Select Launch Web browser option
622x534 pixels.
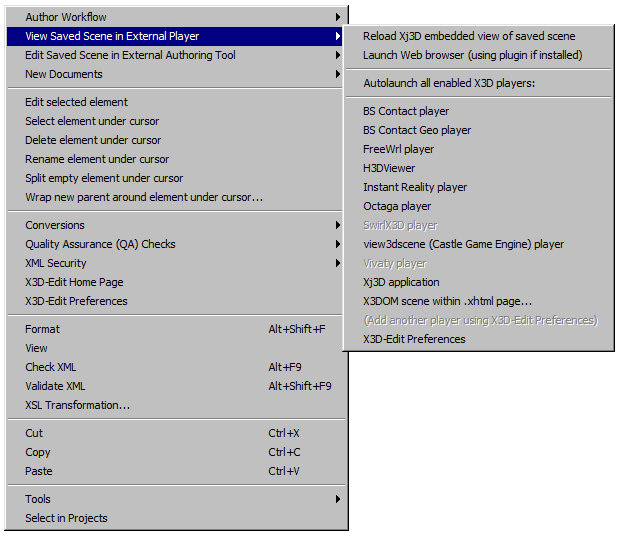tap(472, 55)
